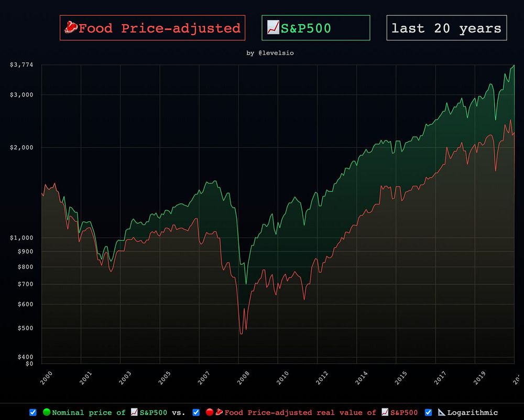Click the 2008 x-axis label

[244, 378]
